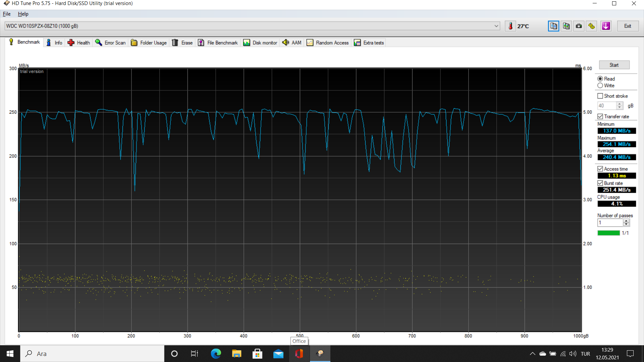Click the thermometer temperature icon

click(511, 26)
